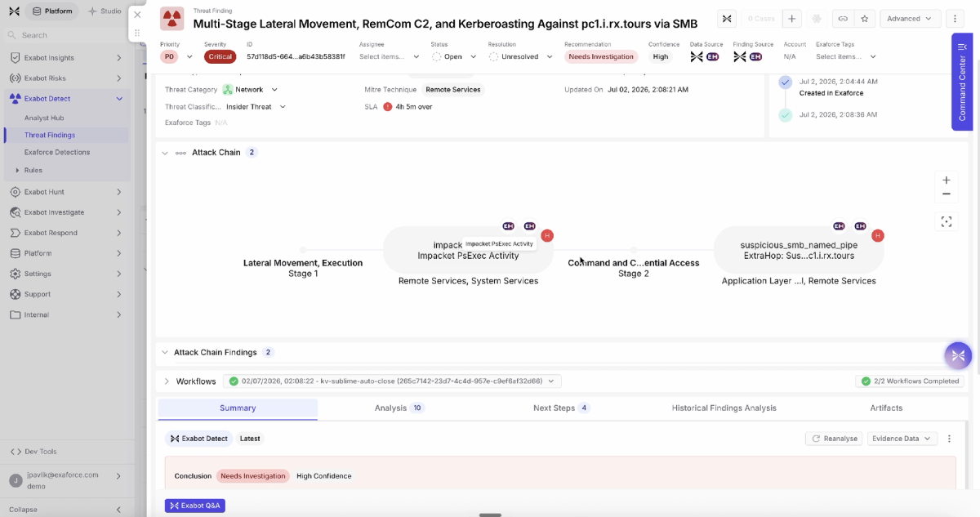Switch to the Summary tab
Screen dimensions: 980x517
point(238,408)
